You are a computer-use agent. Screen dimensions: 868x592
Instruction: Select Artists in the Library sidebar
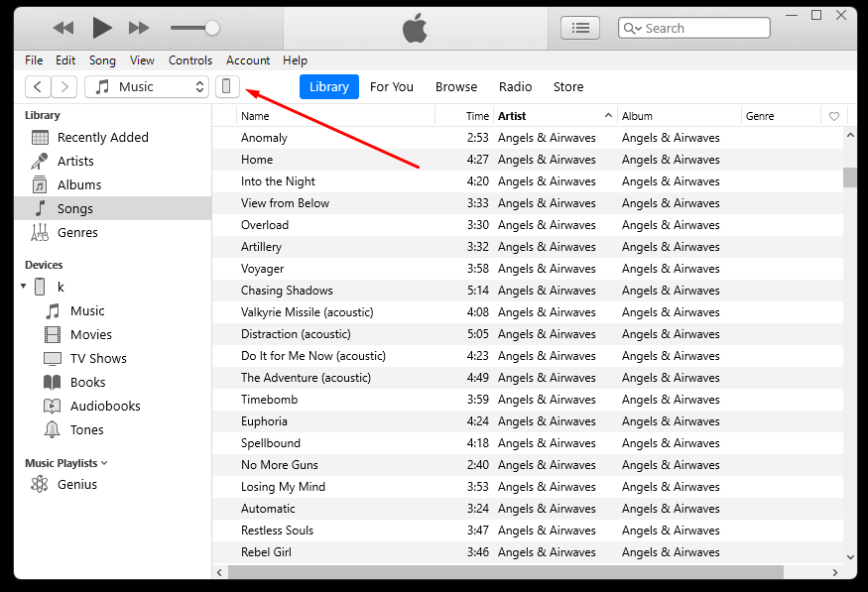click(x=112, y=161)
